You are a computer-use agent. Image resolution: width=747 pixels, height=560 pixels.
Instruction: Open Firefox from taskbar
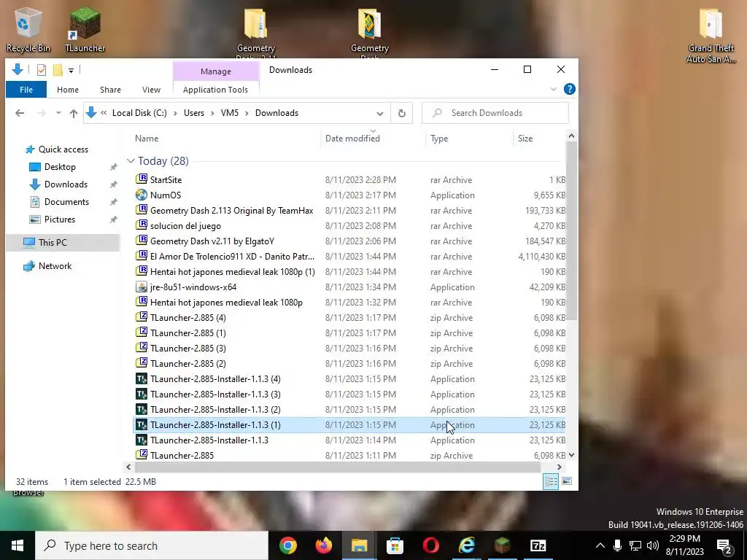pyautogui.click(x=324, y=545)
